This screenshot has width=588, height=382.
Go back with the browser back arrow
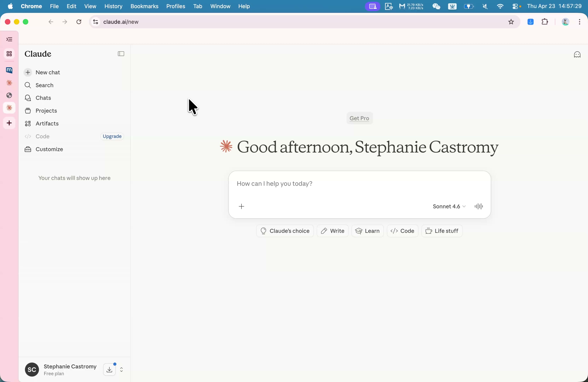[x=51, y=22]
